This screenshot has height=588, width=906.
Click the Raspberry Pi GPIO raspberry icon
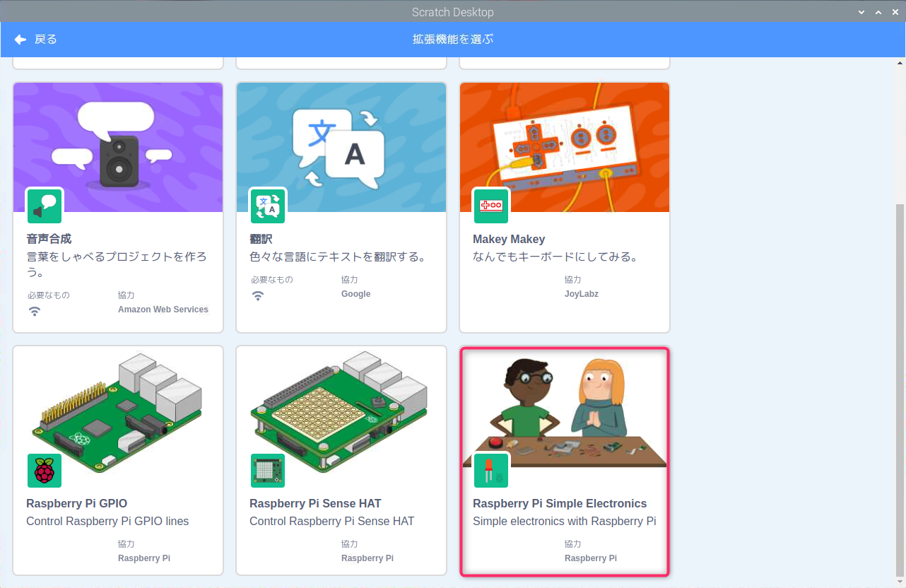click(x=45, y=470)
